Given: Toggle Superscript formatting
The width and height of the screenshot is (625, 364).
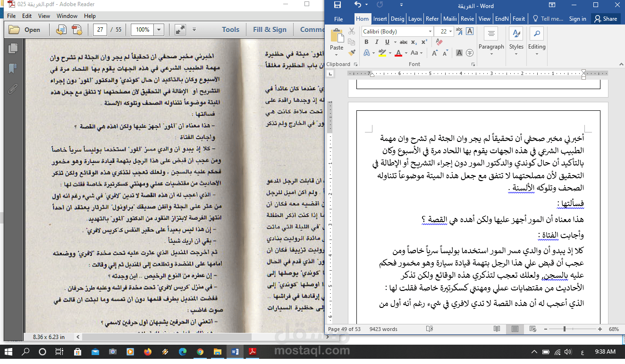Looking at the screenshot, I should (423, 42).
